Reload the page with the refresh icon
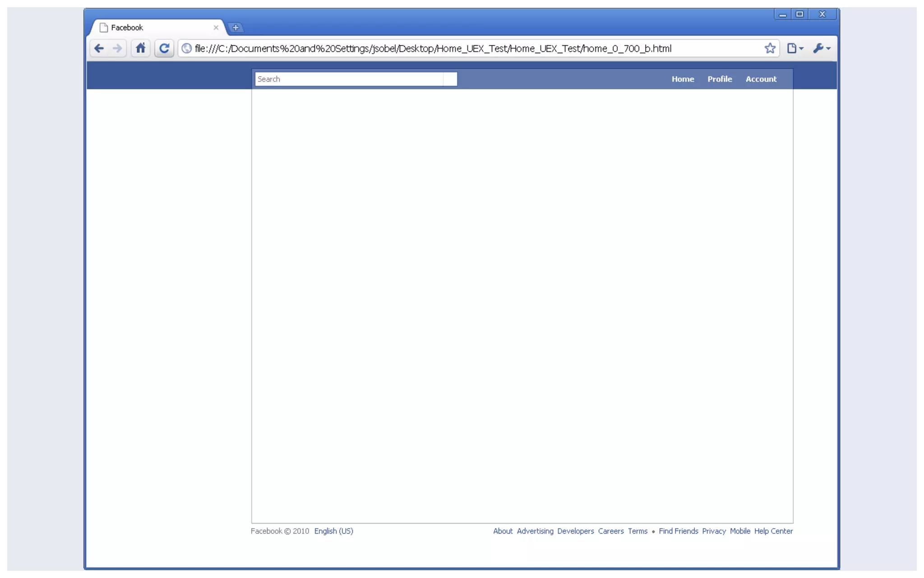924x578 pixels. [164, 48]
